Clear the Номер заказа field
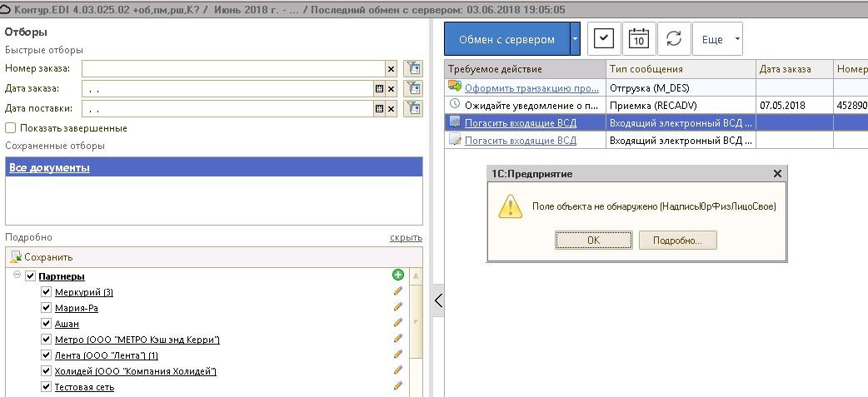Screen dimensions: 868x397 [x=392, y=69]
